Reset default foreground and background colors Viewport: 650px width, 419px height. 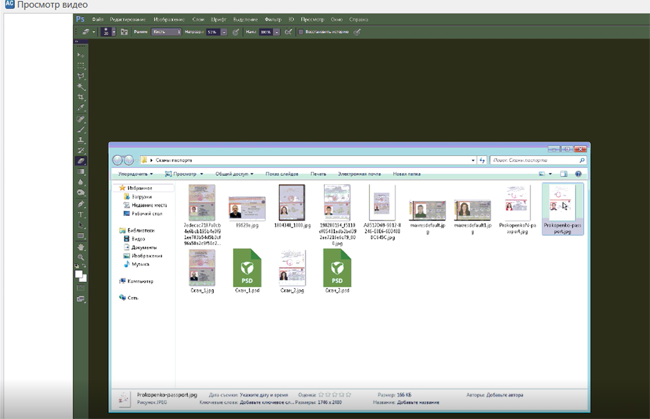[x=77, y=266]
